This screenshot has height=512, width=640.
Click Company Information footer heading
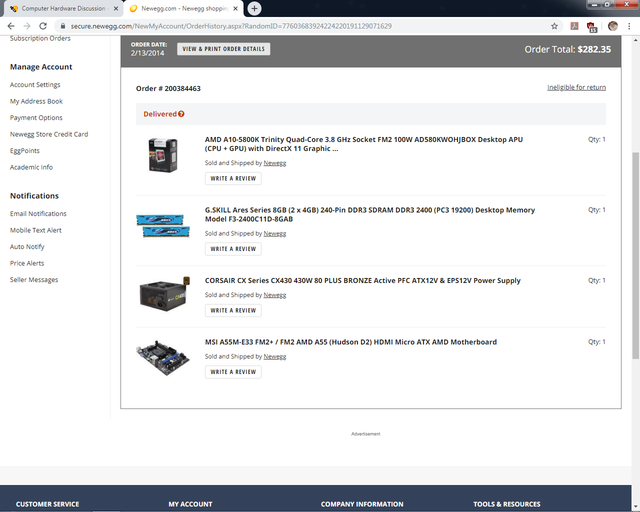[362, 504]
